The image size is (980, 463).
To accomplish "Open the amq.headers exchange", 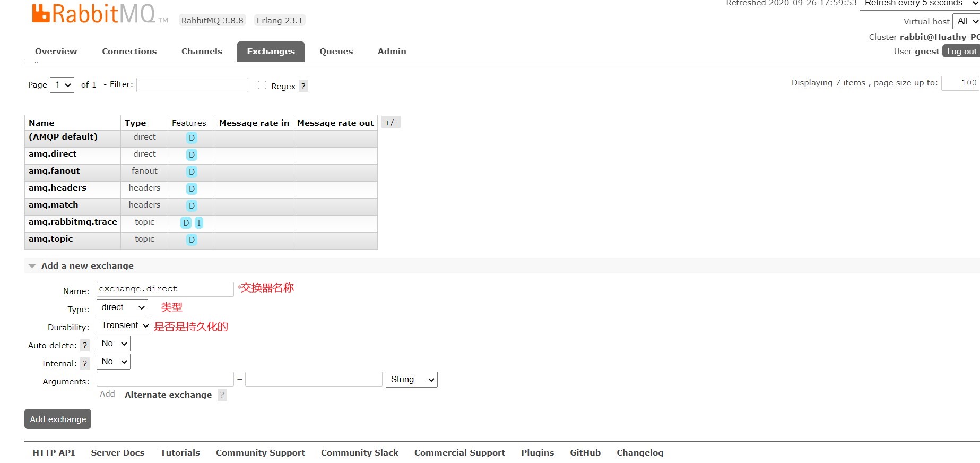I will coord(57,188).
